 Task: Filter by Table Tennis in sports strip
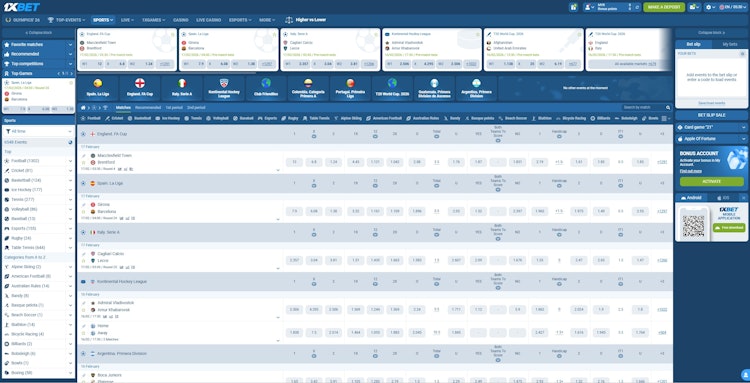[x=316, y=118]
